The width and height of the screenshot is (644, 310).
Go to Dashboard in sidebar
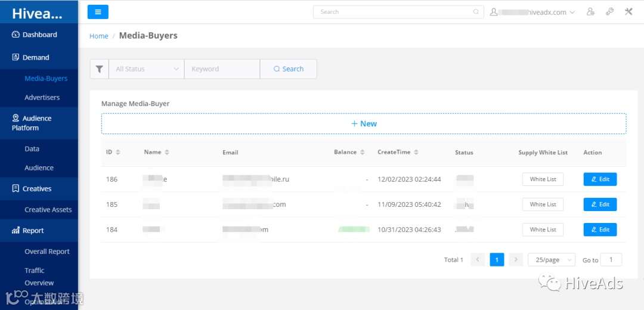[39, 35]
